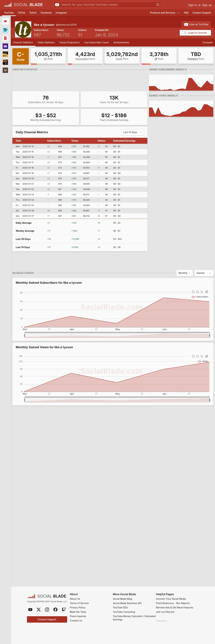
Task: Open the Future Projections tab
Action: (69, 42)
